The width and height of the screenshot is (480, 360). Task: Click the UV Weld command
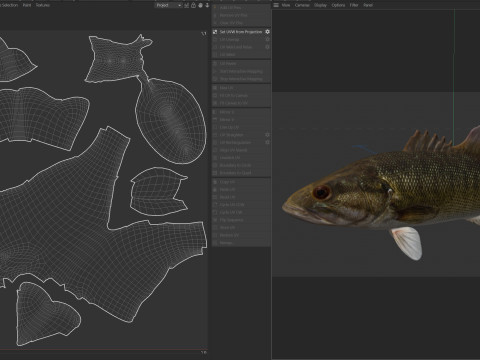(241, 55)
